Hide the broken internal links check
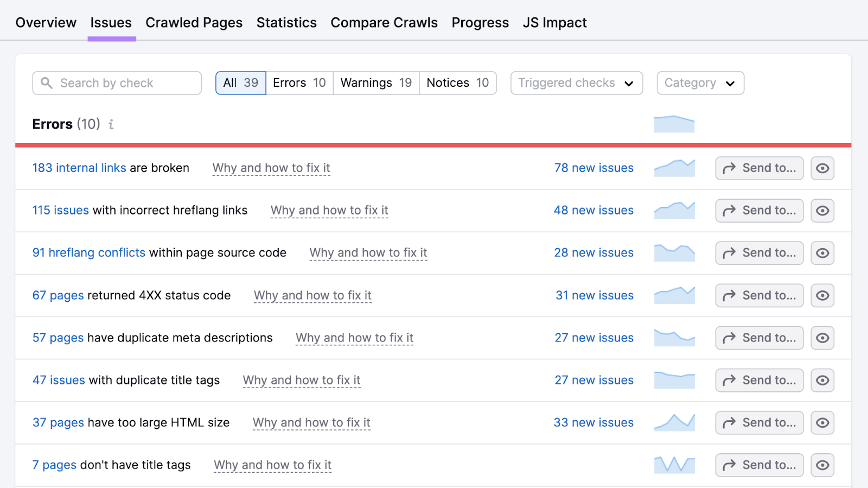The height and width of the screenshot is (488, 868). pos(822,168)
